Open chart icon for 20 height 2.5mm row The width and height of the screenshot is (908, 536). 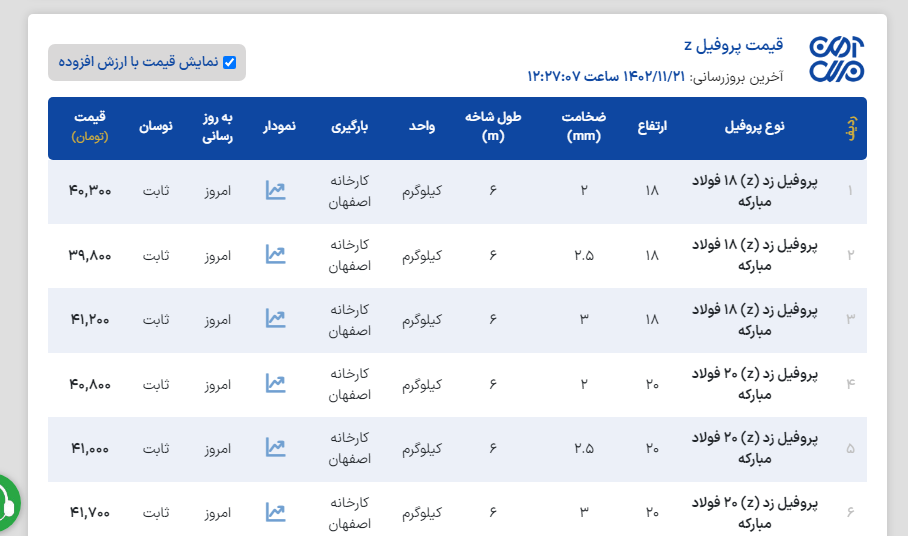coord(276,447)
